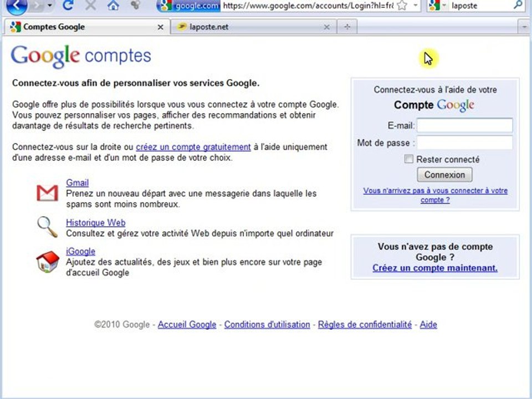Bookmark the page with the star icon
532x399 pixels.
click(402, 6)
